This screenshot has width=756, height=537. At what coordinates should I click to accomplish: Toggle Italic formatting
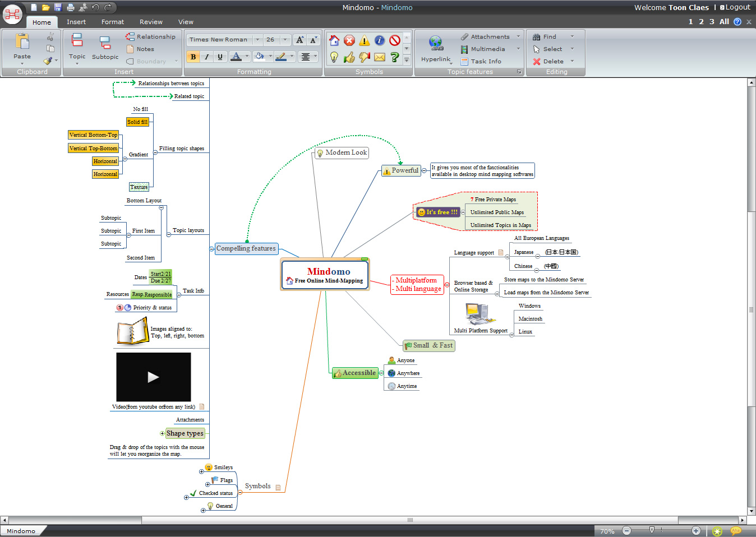point(207,57)
